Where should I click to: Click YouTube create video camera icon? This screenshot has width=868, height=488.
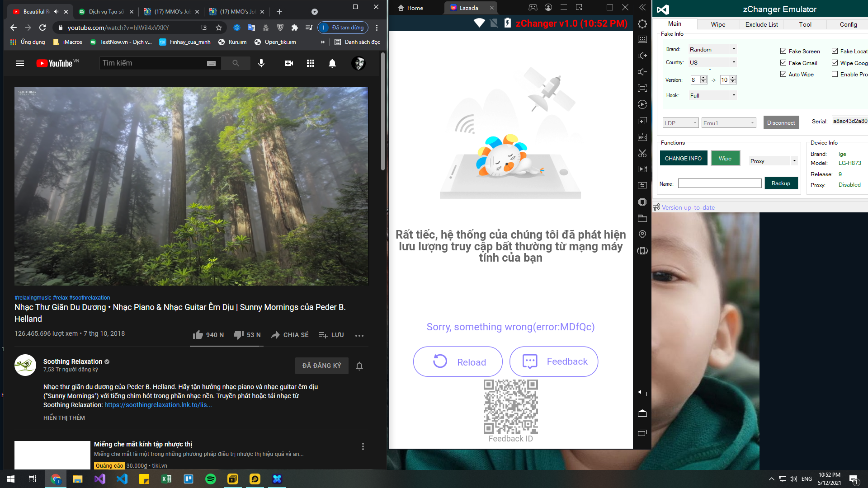click(x=289, y=63)
